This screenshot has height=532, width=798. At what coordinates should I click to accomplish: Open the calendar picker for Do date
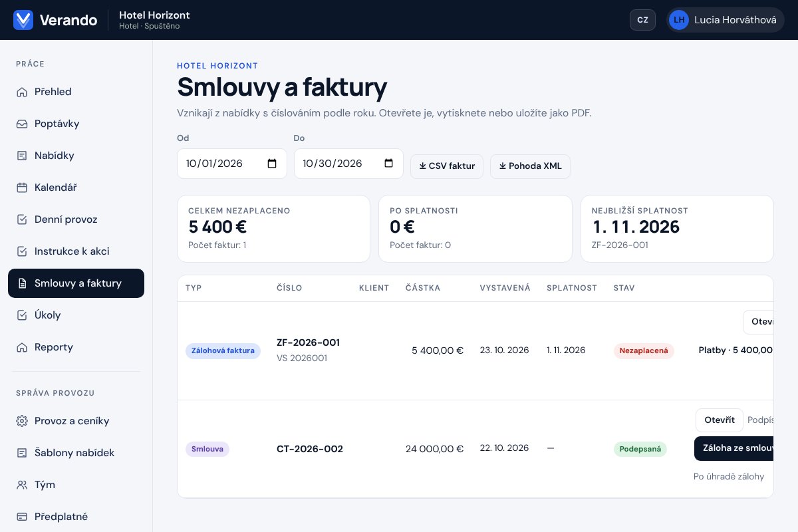point(389,164)
